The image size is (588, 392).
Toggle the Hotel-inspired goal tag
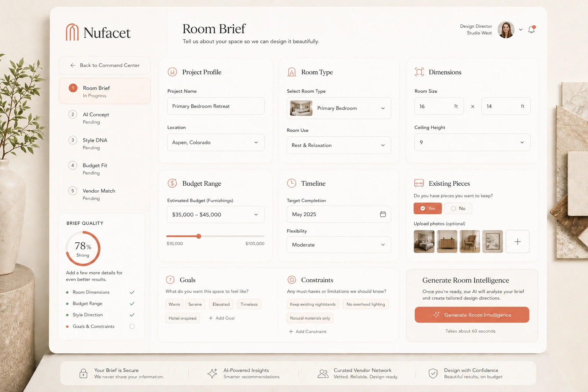coord(183,318)
